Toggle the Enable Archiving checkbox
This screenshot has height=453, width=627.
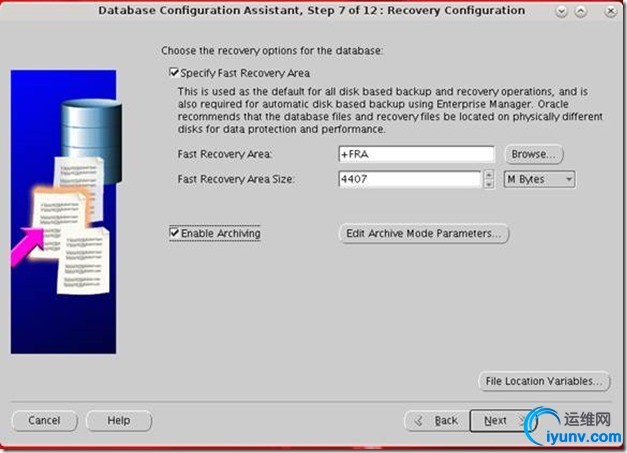point(174,233)
